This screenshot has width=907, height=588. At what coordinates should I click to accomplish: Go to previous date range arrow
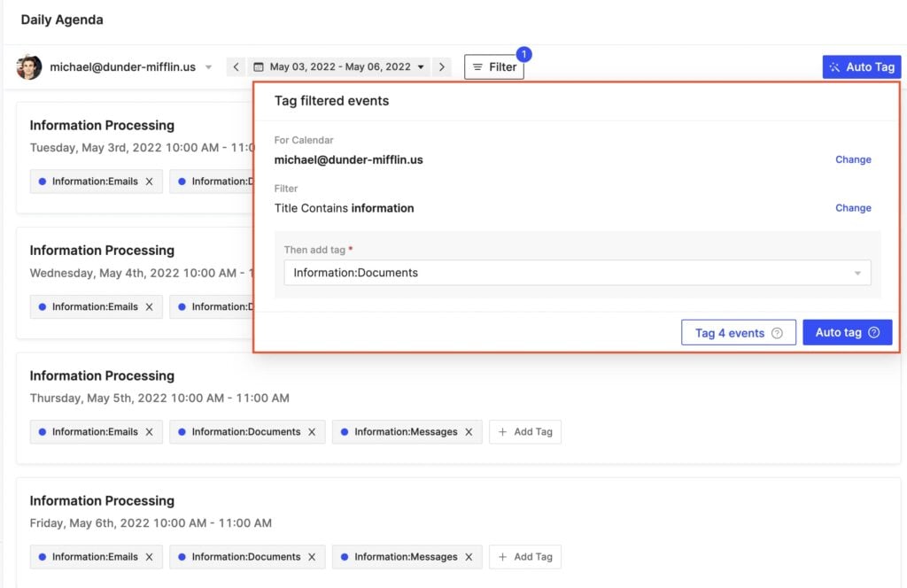point(236,67)
